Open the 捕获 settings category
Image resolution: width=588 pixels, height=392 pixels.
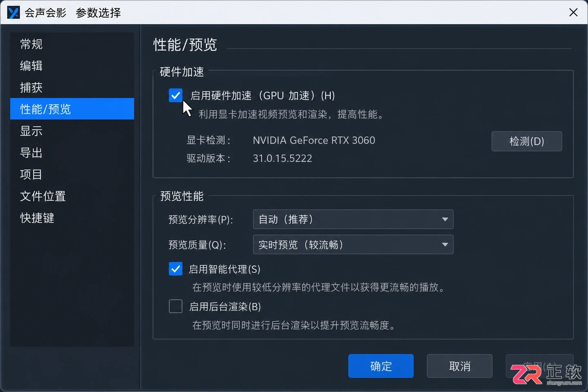pos(72,87)
